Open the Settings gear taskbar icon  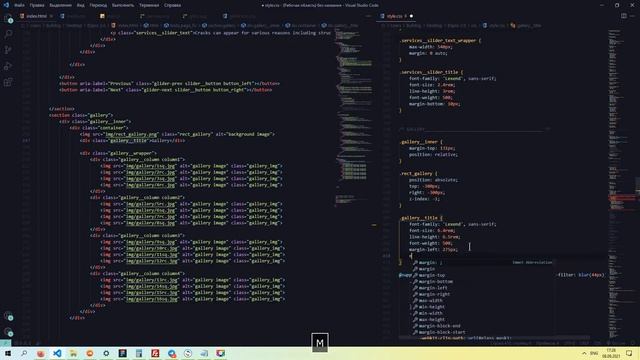point(106,353)
